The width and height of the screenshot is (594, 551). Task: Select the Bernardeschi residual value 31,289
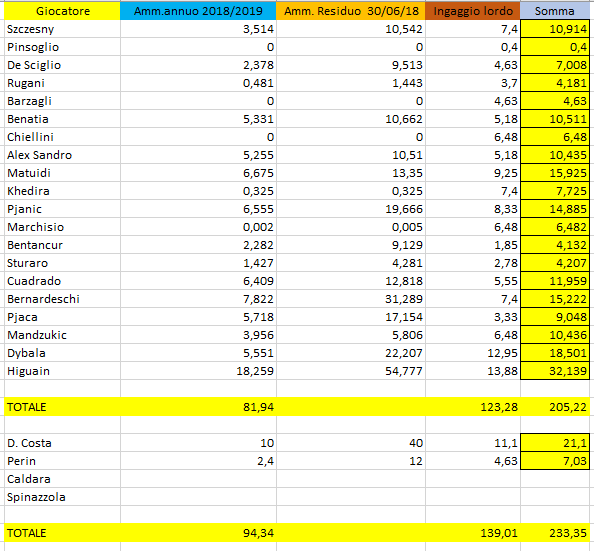click(x=351, y=299)
